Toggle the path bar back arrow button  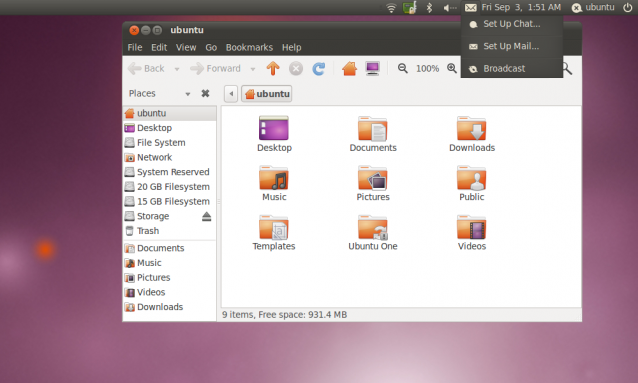(231, 94)
